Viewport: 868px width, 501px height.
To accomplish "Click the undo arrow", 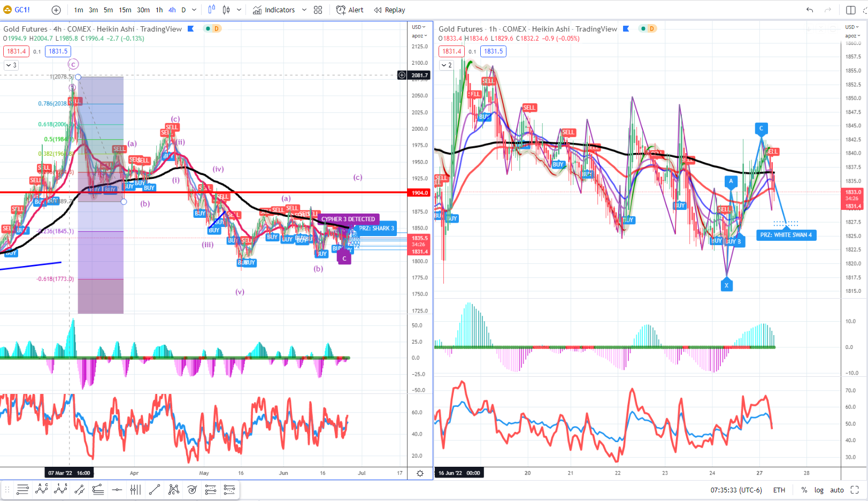I will [x=810, y=10].
